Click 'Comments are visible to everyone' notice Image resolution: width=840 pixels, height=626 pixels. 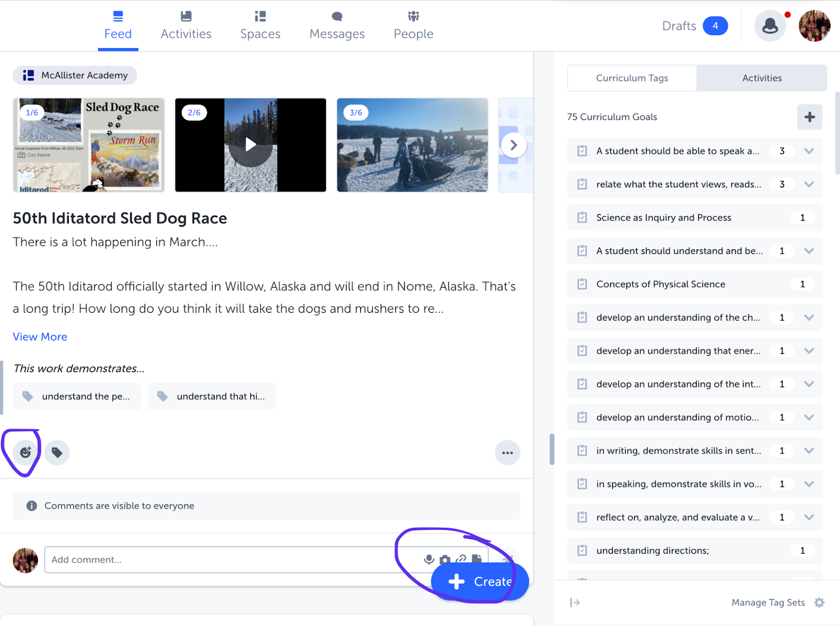point(266,506)
